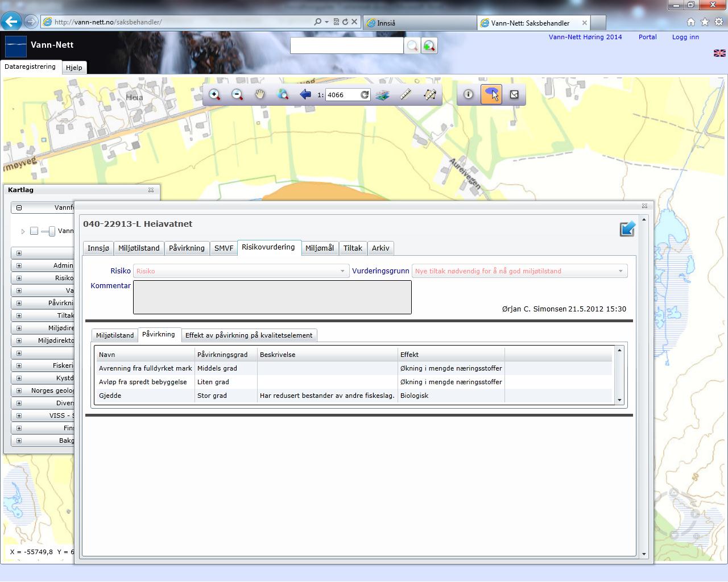
Task: Toggle the select water body pointer tool
Action: click(x=491, y=94)
